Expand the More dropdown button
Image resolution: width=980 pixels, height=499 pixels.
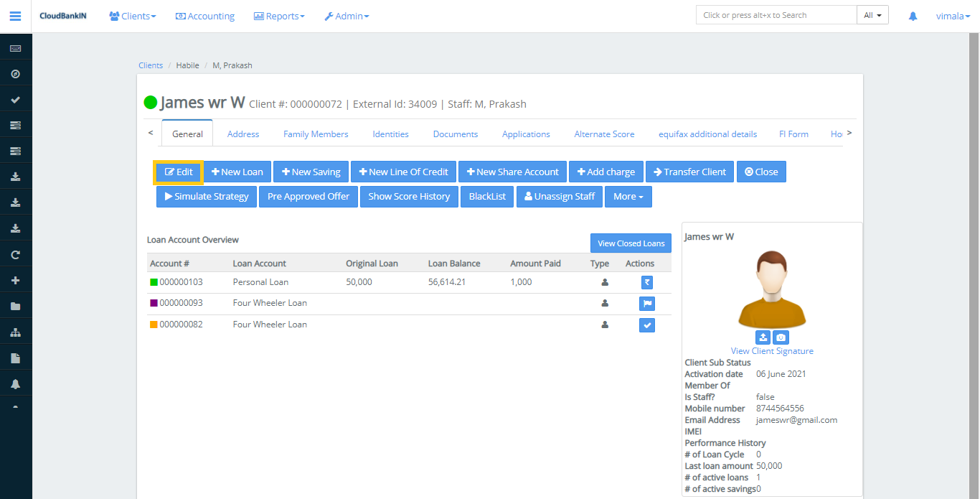tap(628, 196)
